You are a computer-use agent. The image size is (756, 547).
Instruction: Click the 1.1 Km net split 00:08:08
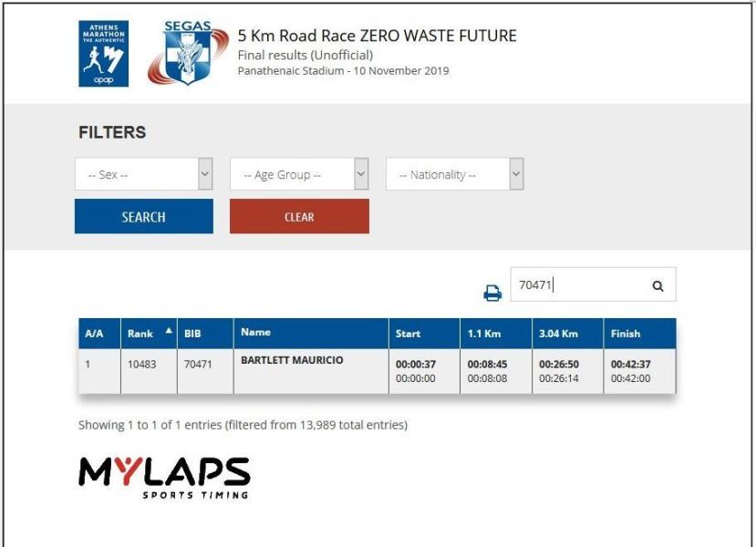point(488,379)
